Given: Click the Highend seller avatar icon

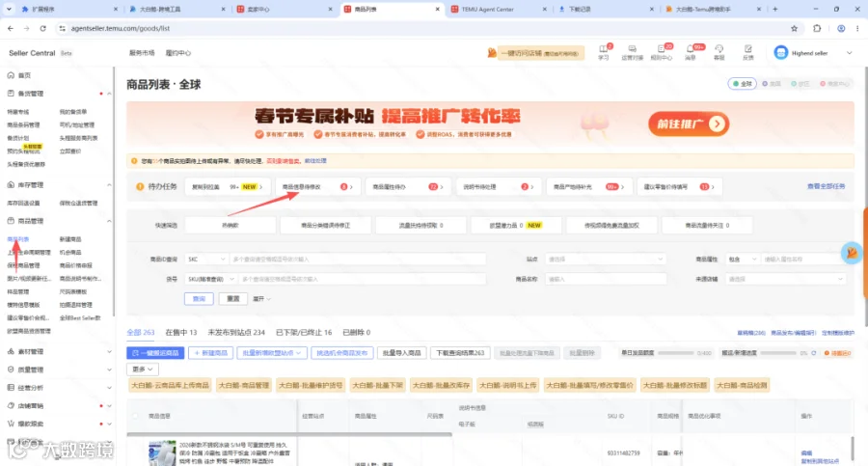Looking at the screenshot, I should (x=780, y=53).
